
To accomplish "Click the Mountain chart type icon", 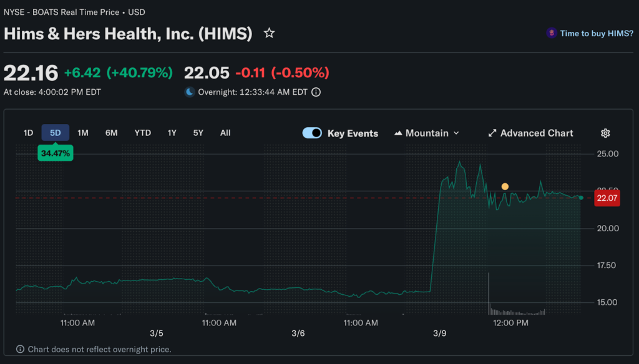I will pos(398,133).
